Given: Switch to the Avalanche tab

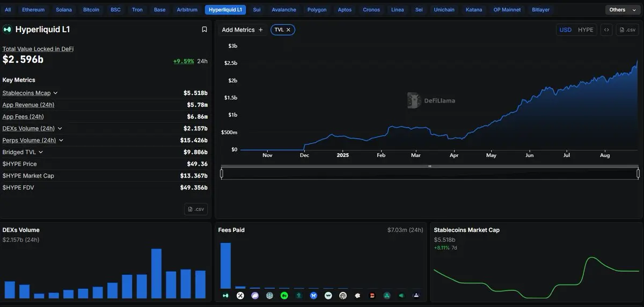Looking at the screenshot, I should [284, 10].
